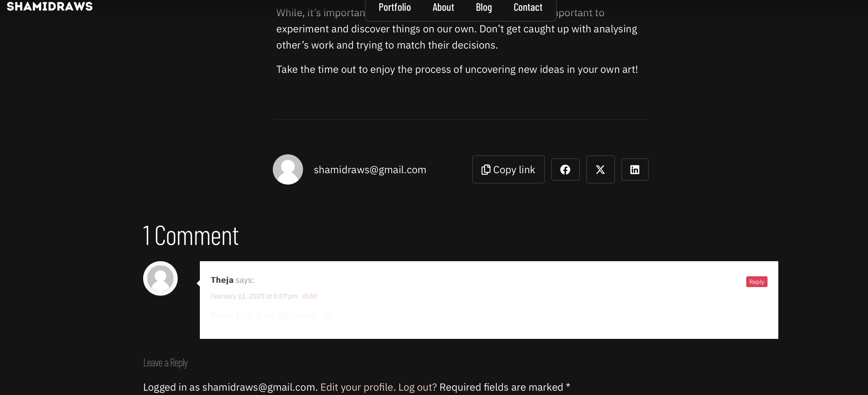Navigate to the Contact page

(x=528, y=7)
